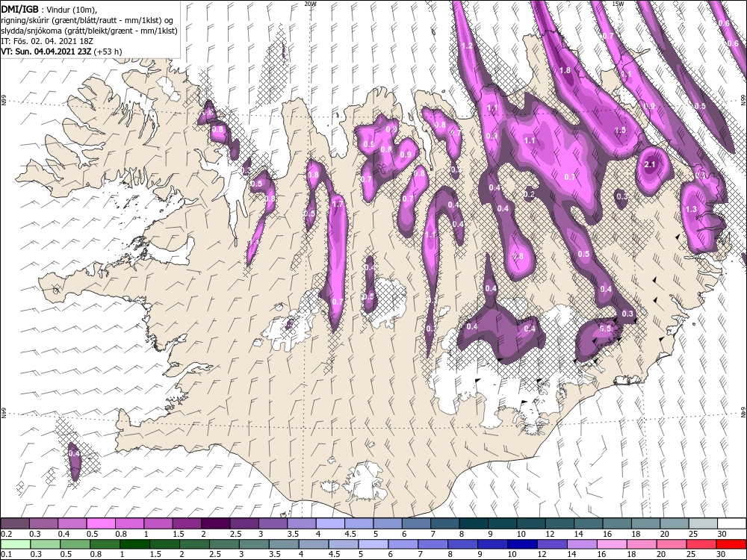The width and height of the screenshot is (747, 560).
Task: Click the 66N latitude label on the left edge
Action: [3, 102]
